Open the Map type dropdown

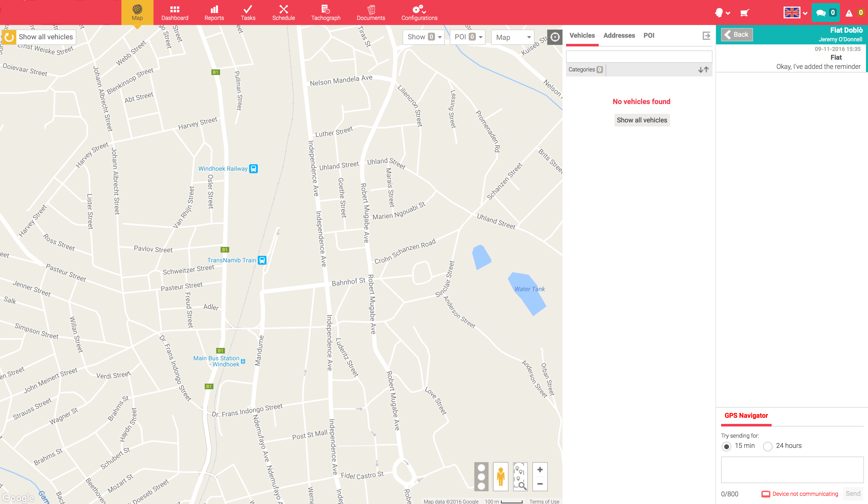tap(513, 37)
